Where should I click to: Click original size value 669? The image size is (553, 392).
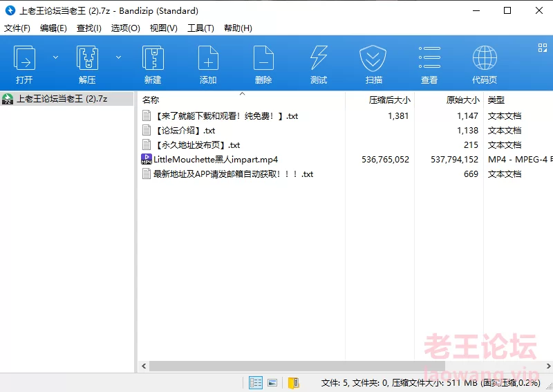coord(471,174)
